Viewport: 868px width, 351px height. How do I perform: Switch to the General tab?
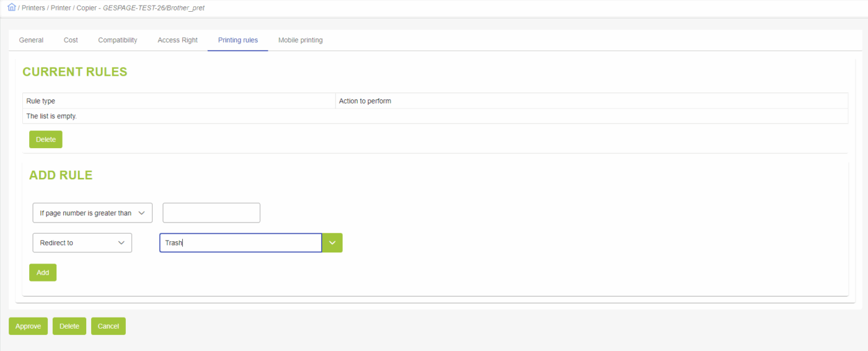click(x=31, y=40)
